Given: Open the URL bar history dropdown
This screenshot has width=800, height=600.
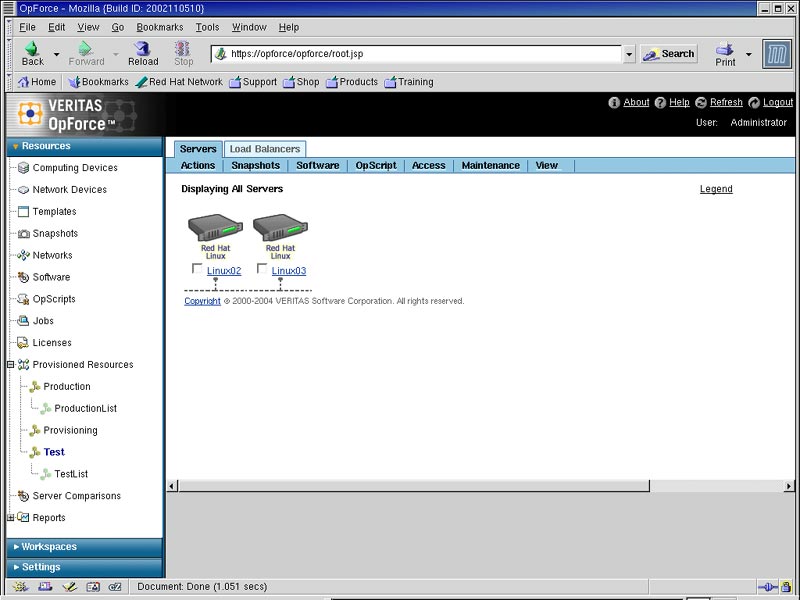Looking at the screenshot, I should tap(629, 54).
